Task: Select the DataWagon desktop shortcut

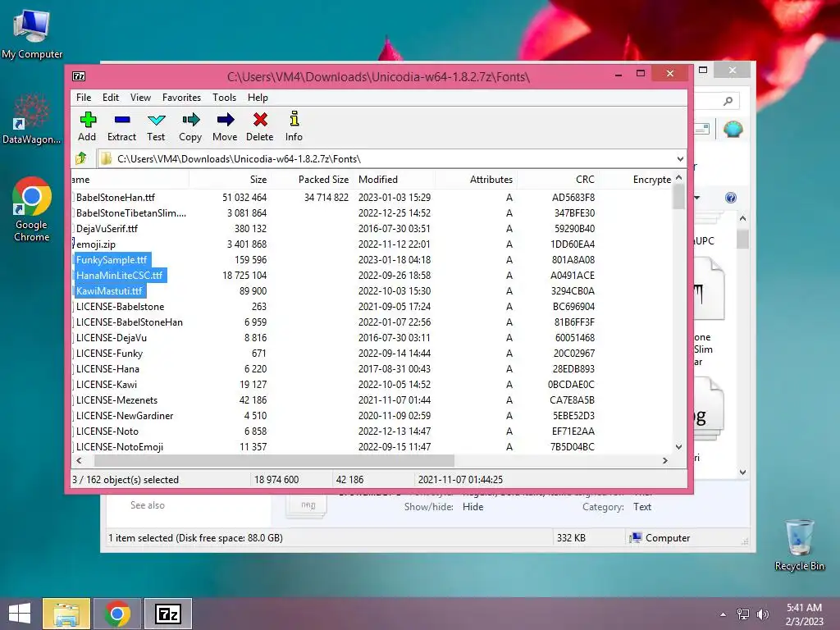Action: coord(32,118)
